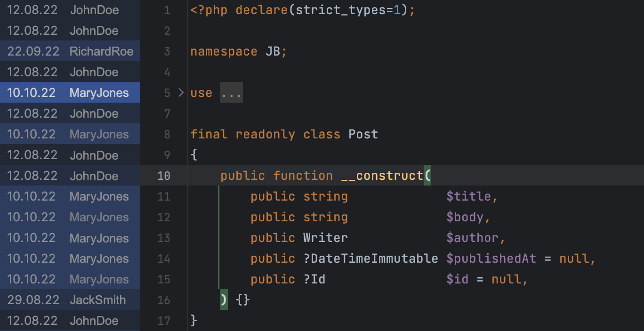This screenshot has width=644, height=331.
Task: Click the "..." collapsed use statements placeholder
Action: click(x=231, y=92)
